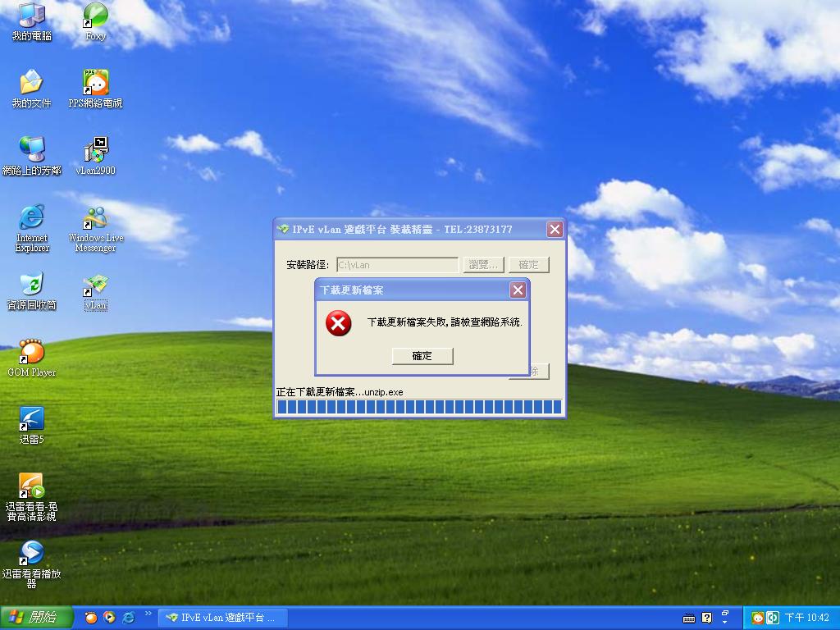This screenshot has height=630, width=840.
Task: Select the 迅雷看看-免費高清影視 shortcut
Action: pos(32,497)
